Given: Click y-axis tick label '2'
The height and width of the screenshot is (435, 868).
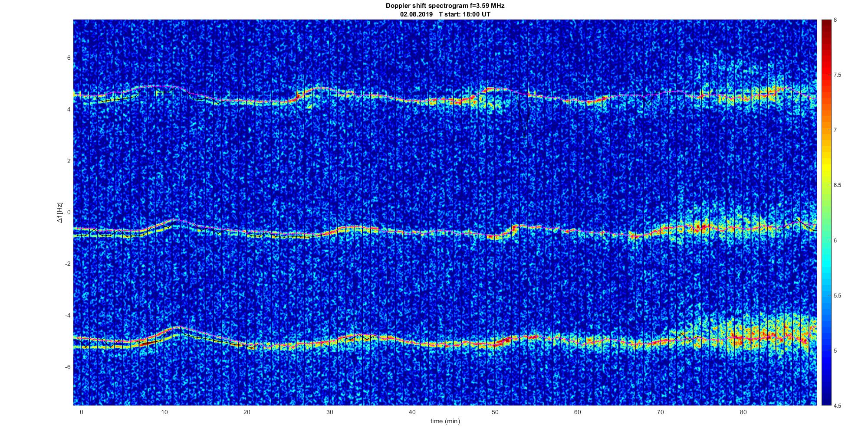Looking at the screenshot, I should coord(69,161).
